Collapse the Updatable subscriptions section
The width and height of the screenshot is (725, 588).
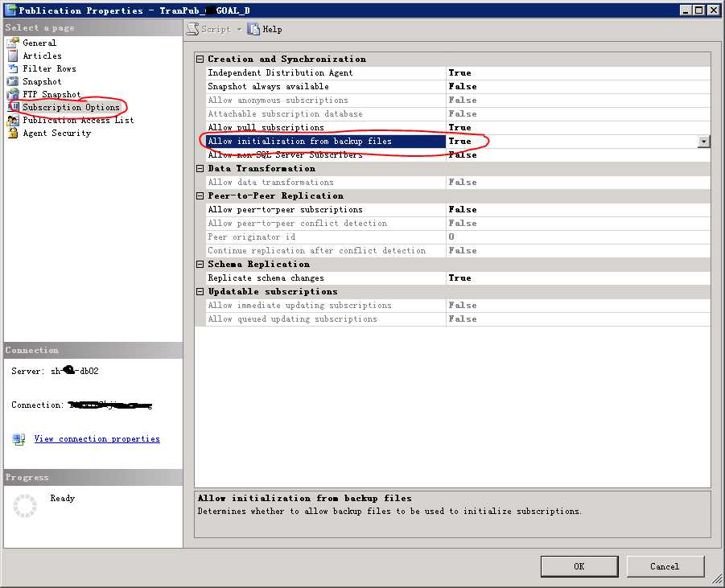[200, 292]
